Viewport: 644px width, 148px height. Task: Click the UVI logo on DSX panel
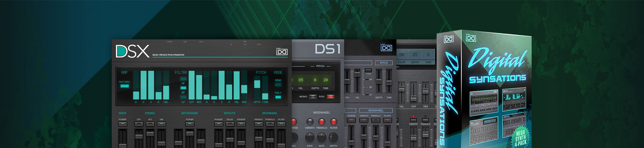tap(282, 51)
